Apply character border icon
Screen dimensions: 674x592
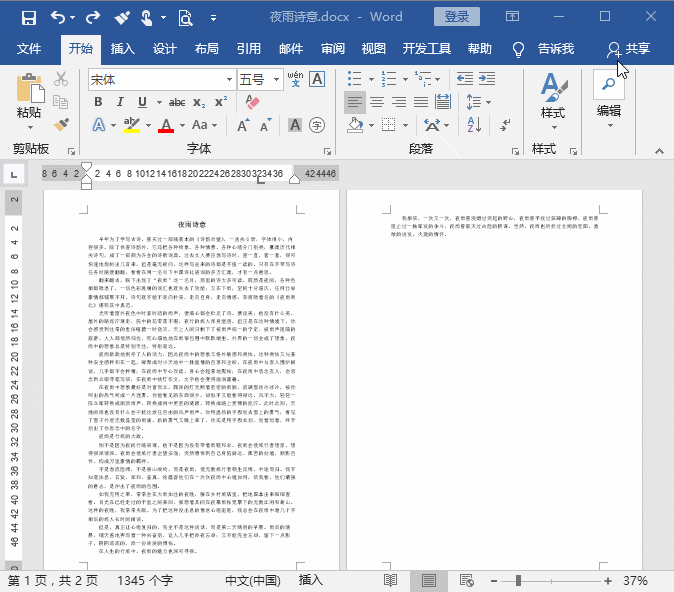click(x=317, y=79)
